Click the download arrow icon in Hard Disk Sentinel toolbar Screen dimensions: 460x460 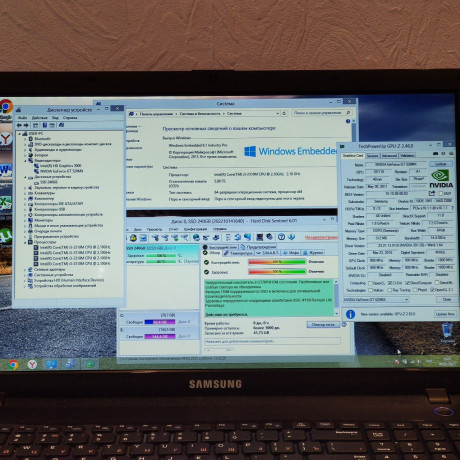(291, 237)
